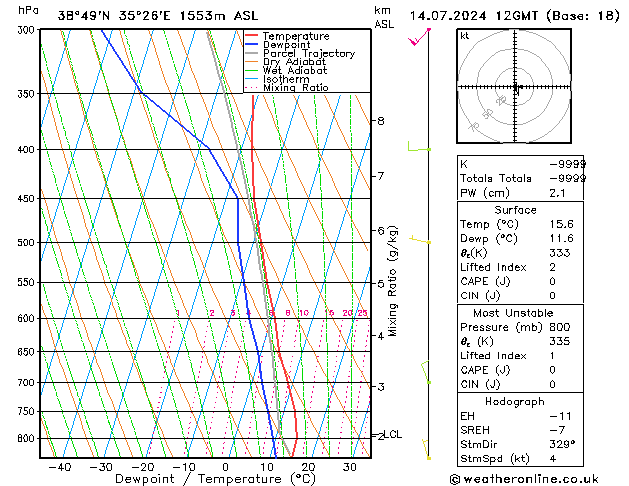Click the StmDir value 329°
Viewport: 629px width, 486px height.
tap(562, 444)
